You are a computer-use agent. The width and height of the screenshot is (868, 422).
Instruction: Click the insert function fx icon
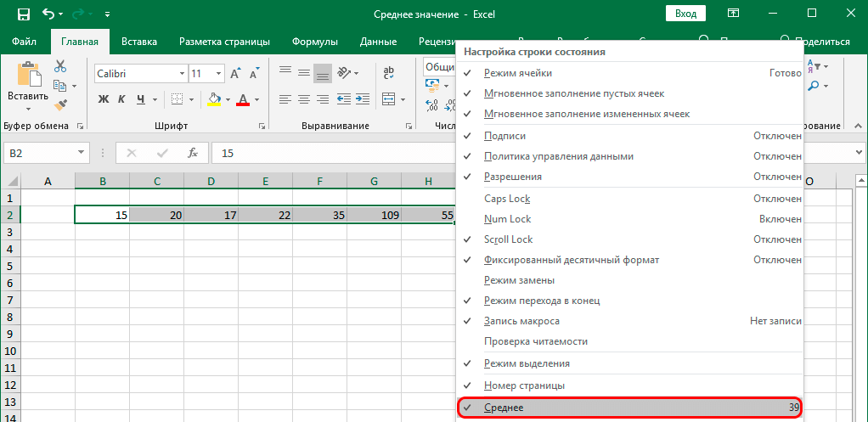click(193, 154)
